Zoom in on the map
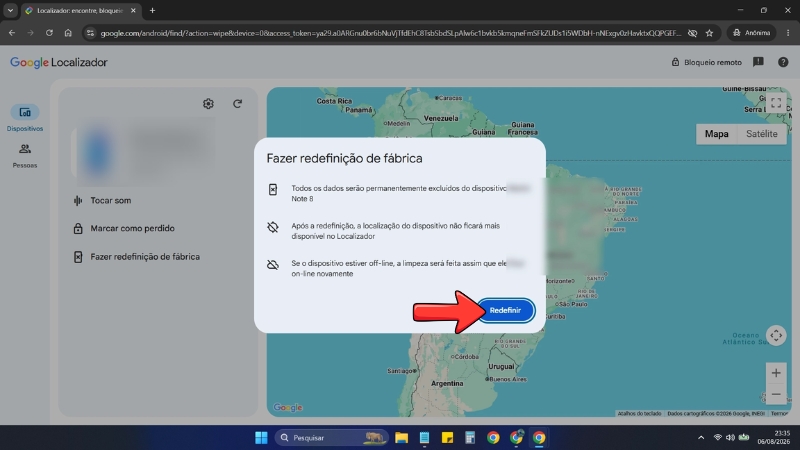This screenshot has height=450, width=800. (776, 373)
